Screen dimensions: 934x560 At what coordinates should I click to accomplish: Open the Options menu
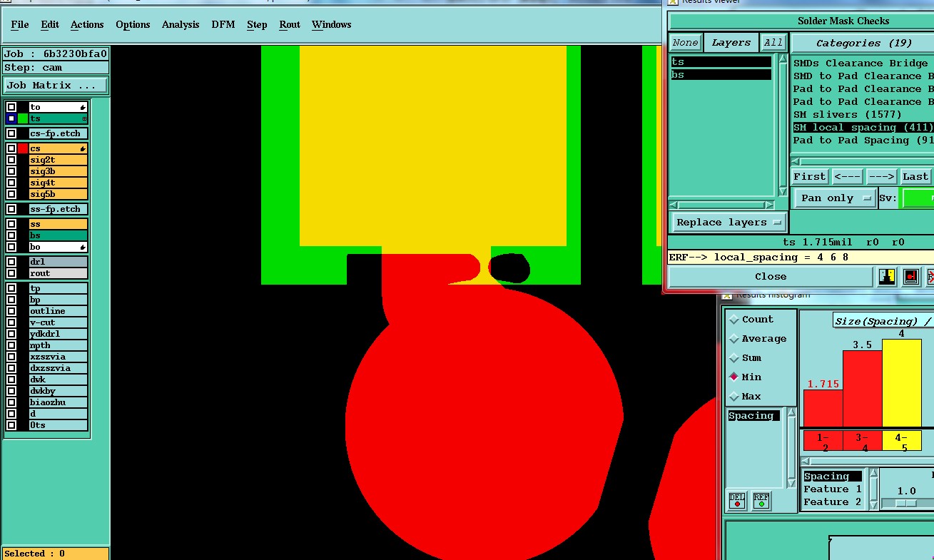(x=133, y=24)
